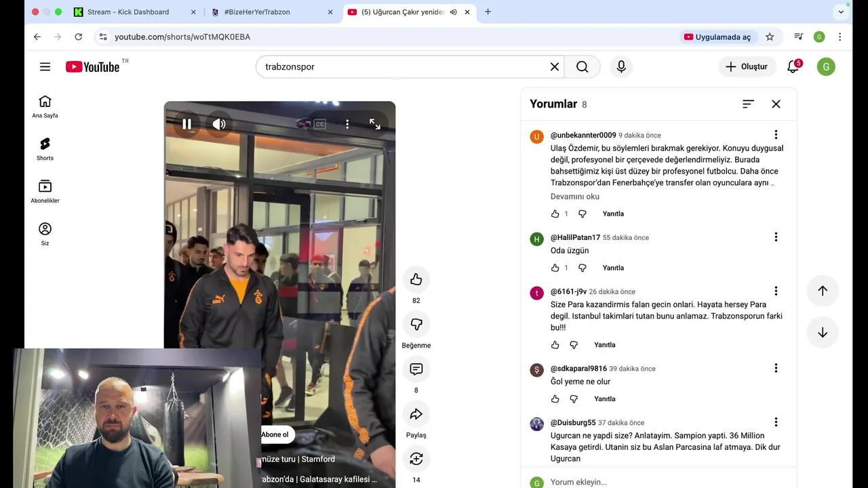The width and height of the screenshot is (868, 488).
Task: Go back in browser history
Action: (37, 37)
